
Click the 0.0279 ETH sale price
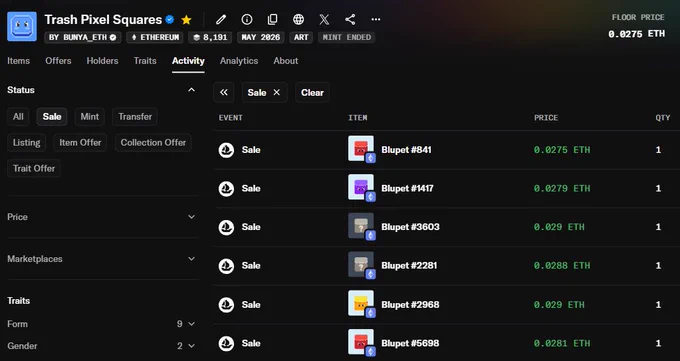pos(562,189)
